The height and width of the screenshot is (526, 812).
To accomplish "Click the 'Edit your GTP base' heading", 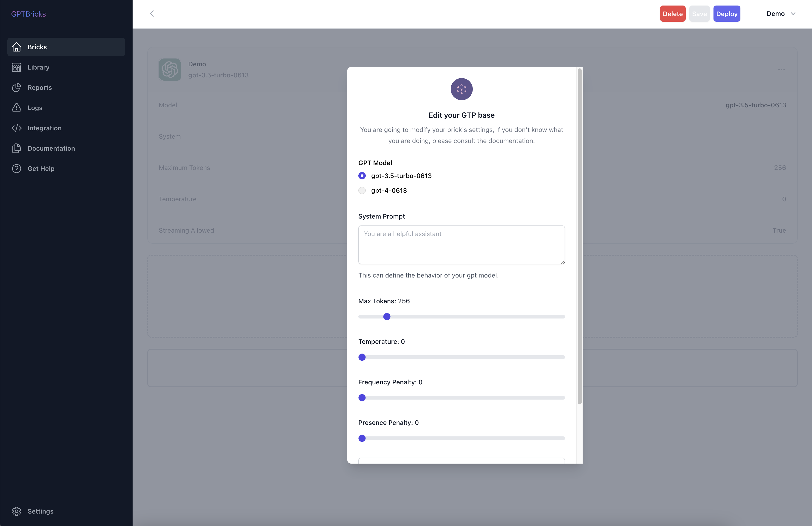I will [461, 115].
